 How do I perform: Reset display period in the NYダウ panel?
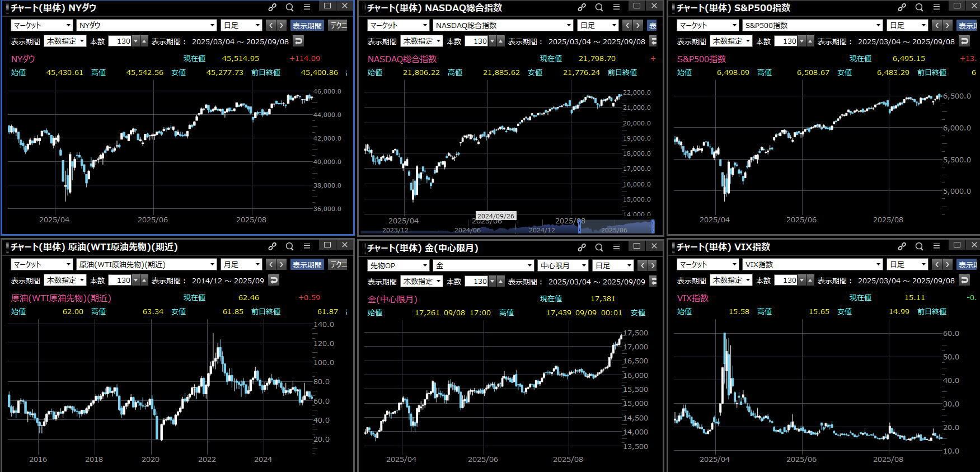pyautogui.click(x=299, y=41)
